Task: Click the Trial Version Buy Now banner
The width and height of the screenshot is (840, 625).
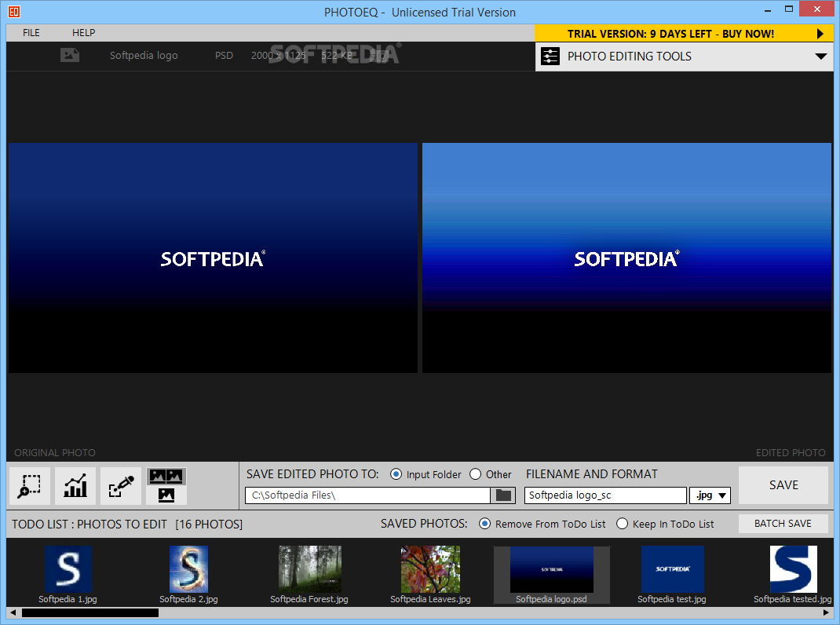Action: click(684, 34)
